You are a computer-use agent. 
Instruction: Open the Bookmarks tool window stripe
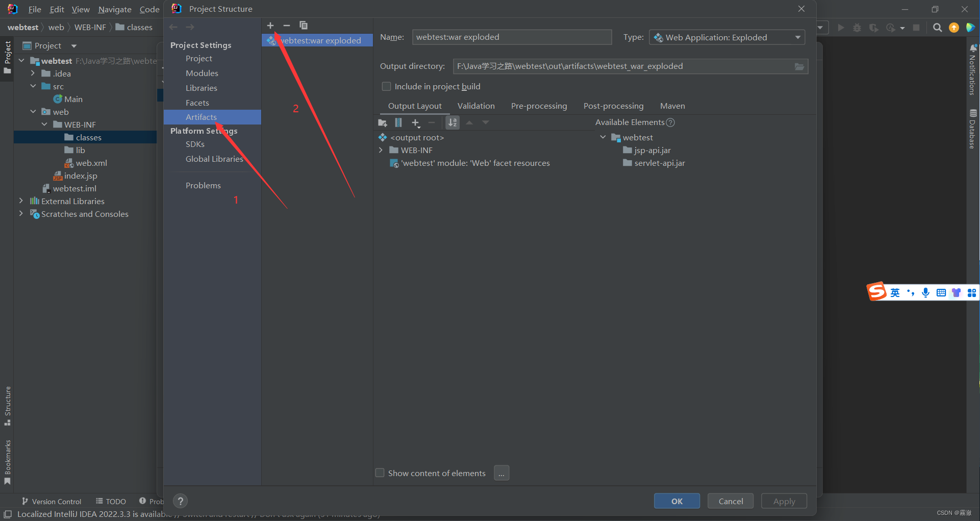pyautogui.click(x=8, y=462)
